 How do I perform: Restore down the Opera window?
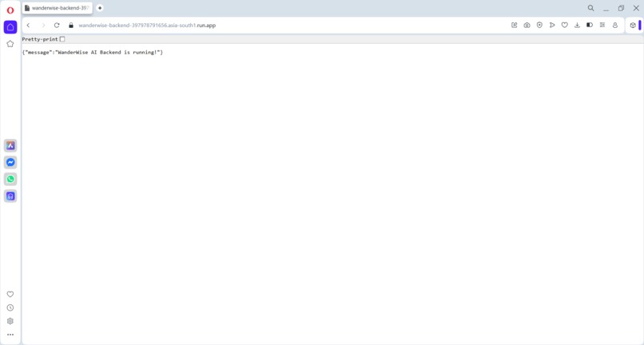click(621, 8)
